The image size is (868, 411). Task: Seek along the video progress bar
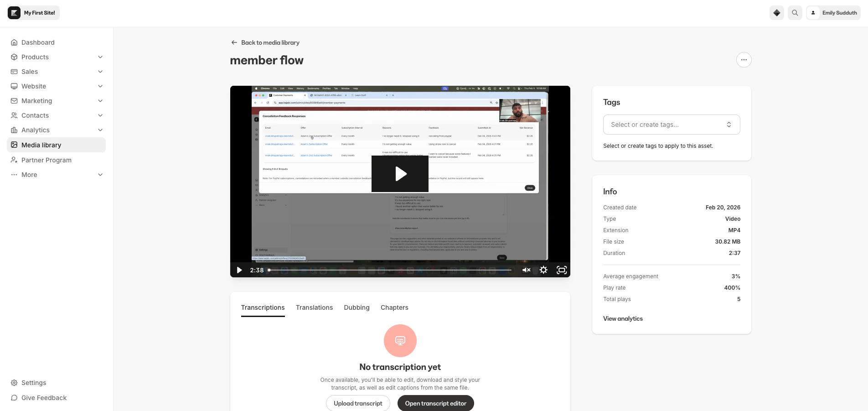pyautogui.click(x=391, y=270)
